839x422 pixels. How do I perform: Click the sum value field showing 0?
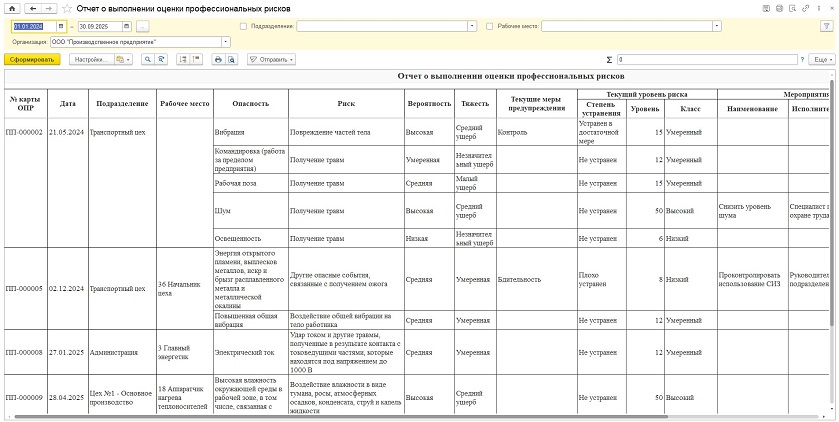707,60
